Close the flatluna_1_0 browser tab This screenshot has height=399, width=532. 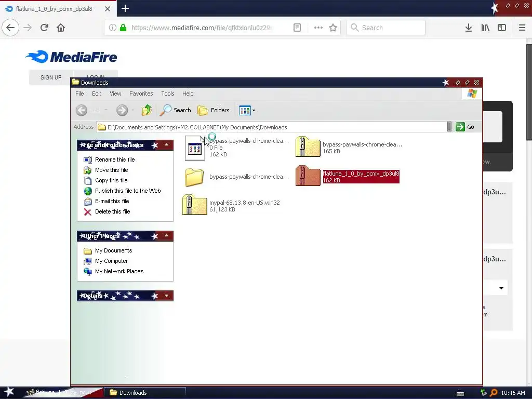click(108, 9)
